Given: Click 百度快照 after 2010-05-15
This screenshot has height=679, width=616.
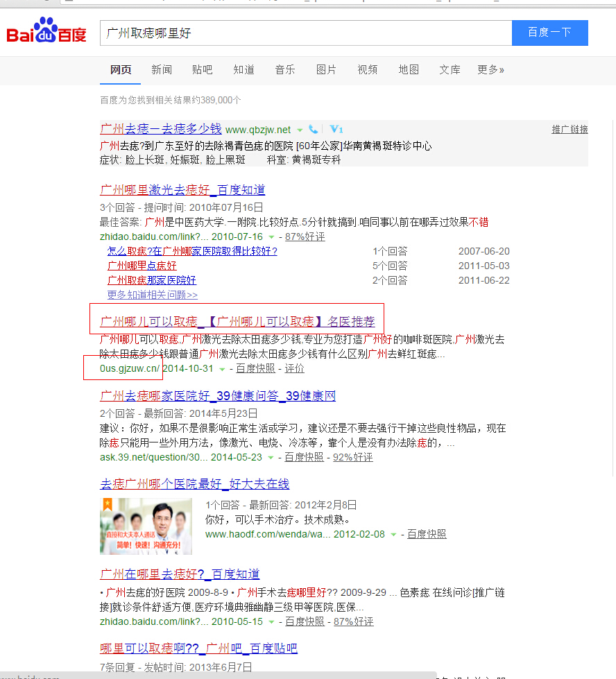Looking at the screenshot, I should coord(305,621).
